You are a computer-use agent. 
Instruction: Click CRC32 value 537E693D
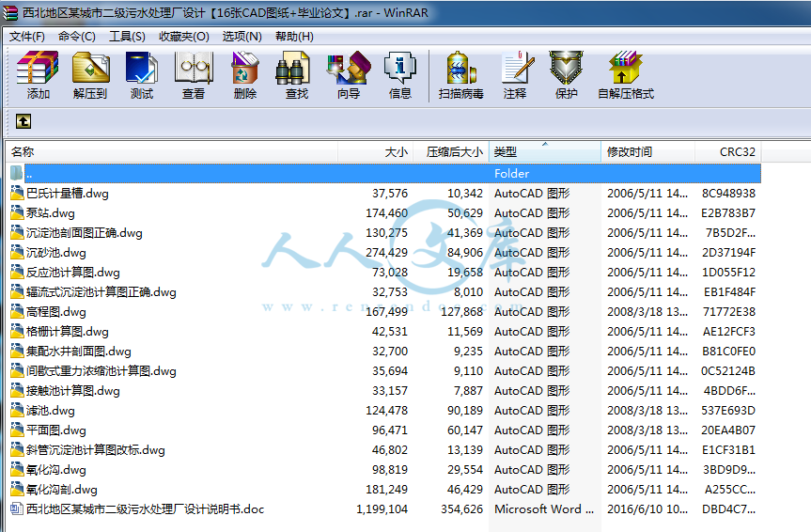pyautogui.click(x=728, y=411)
